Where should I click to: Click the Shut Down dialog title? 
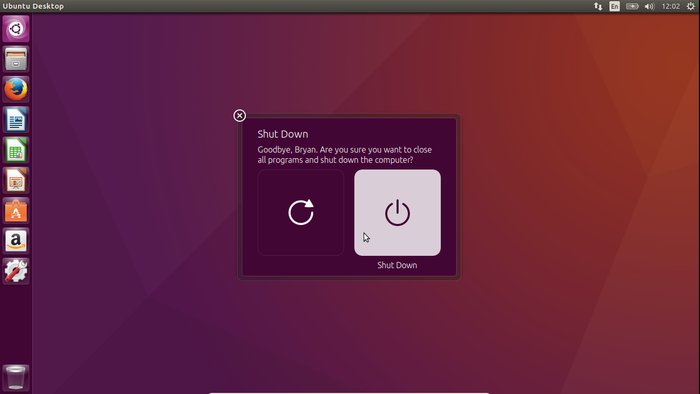point(283,134)
